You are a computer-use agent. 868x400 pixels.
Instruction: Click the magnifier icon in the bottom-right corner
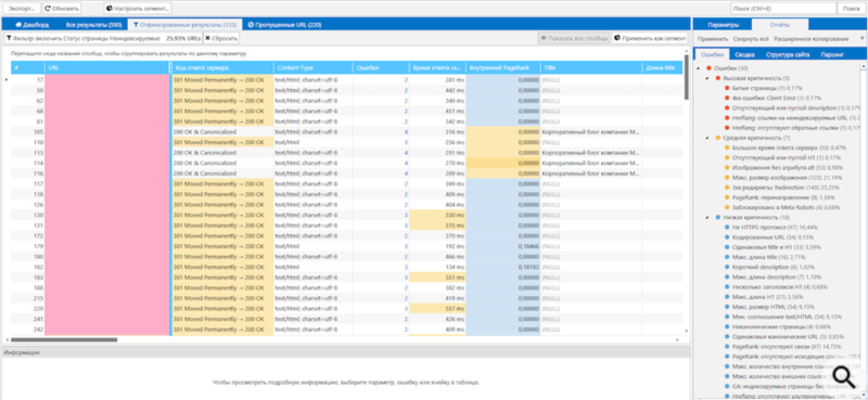coord(844,377)
